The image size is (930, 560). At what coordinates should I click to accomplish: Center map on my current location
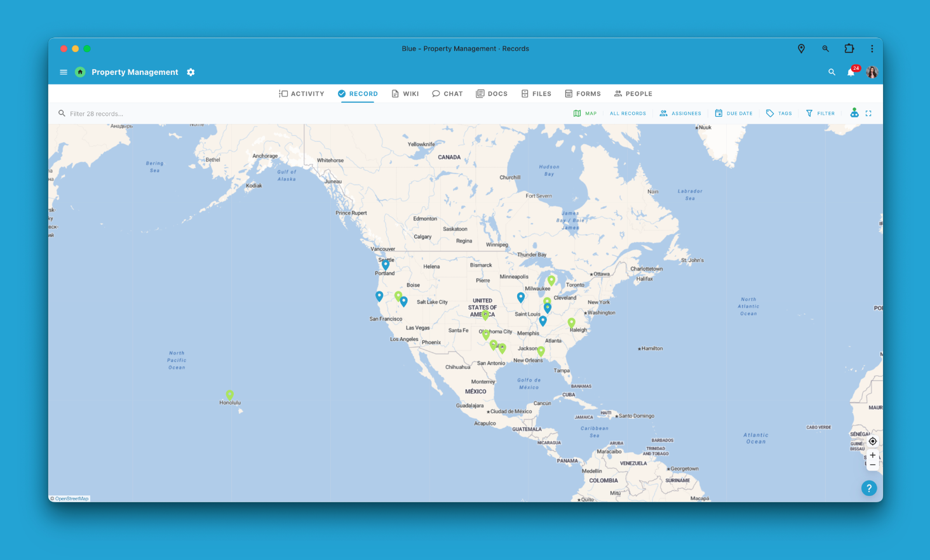point(873,441)
